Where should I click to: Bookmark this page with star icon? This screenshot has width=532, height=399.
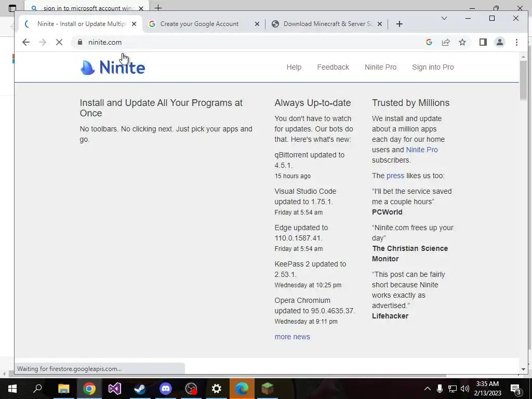coord(462,42)
